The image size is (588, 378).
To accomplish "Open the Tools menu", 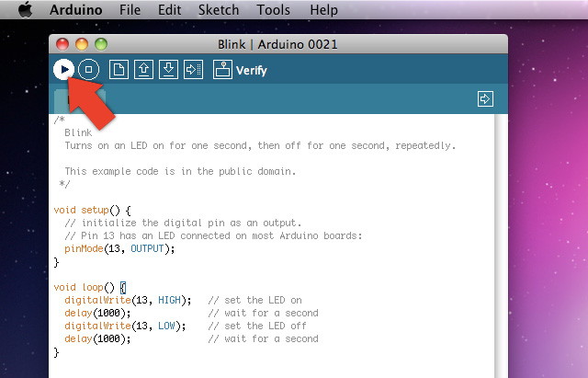I will tap(273, 10).
